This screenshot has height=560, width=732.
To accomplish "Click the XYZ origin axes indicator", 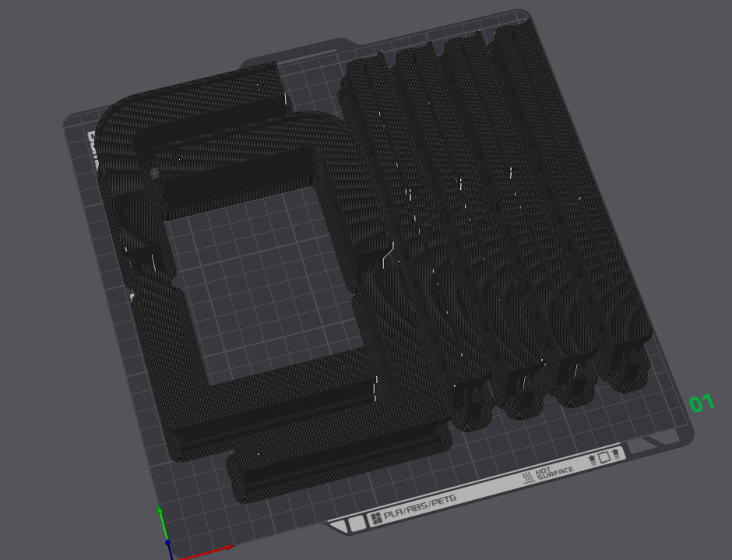I will point(168,542).
